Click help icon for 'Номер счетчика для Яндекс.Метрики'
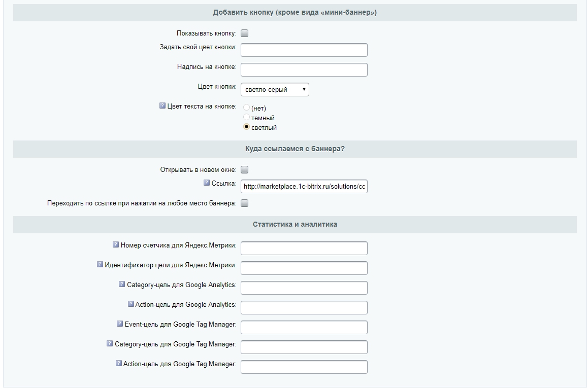The image size is (588, 389). tap(116, 244)
